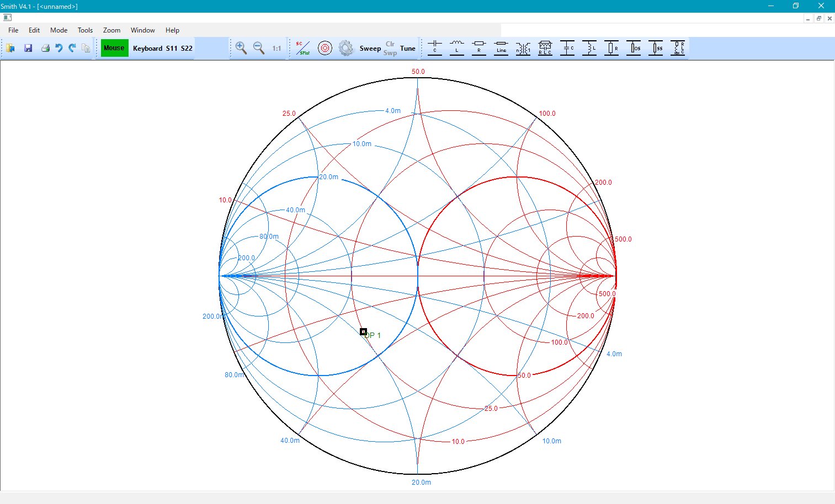835x504 pixels.
Task: Insert a series inductor element
Action: (457, 48)
